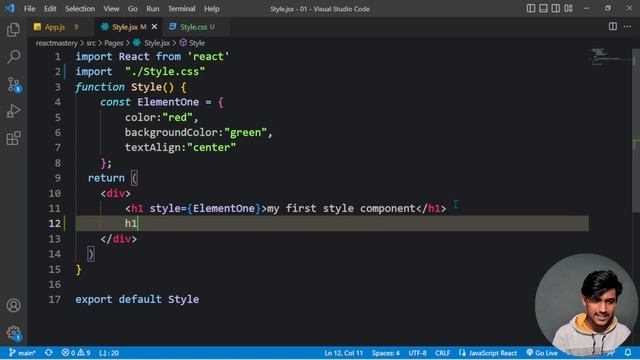
Task: Click Ln 12, Col 11 position indicator
Action: pyautogui.click(x=343, y=353)
